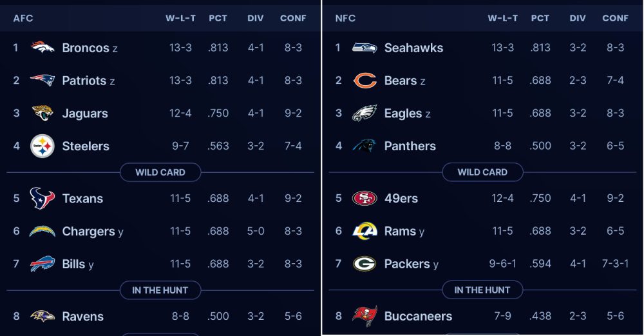Click the Texans team logo
This screenshot has width=644, height=336.
coord(43,199)
